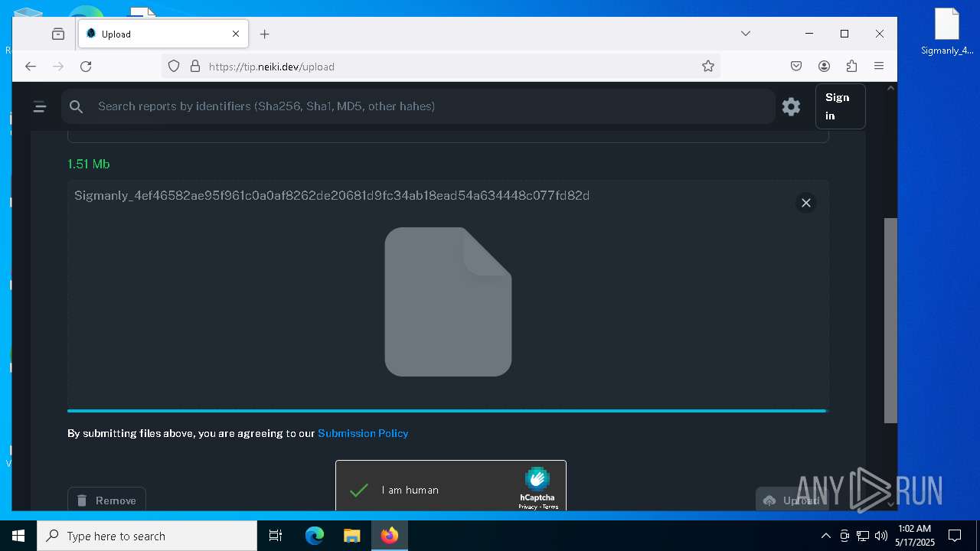This screenshot has width=980, height=551.
Task: Click the Sign in button
Action: click(840, 106)
